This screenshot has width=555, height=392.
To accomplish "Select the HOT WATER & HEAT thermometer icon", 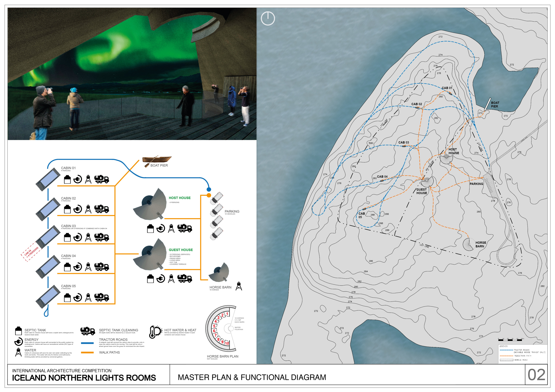I will [156, 332].
